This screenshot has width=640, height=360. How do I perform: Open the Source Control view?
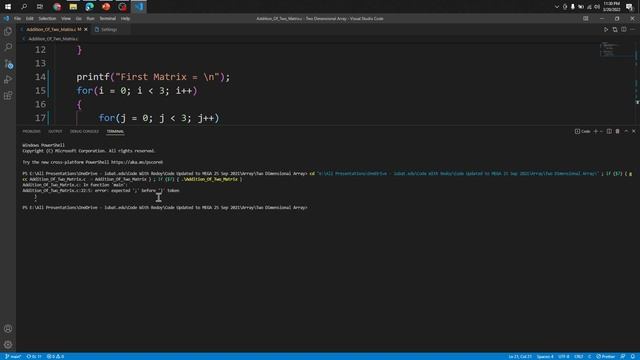[8, 63]
